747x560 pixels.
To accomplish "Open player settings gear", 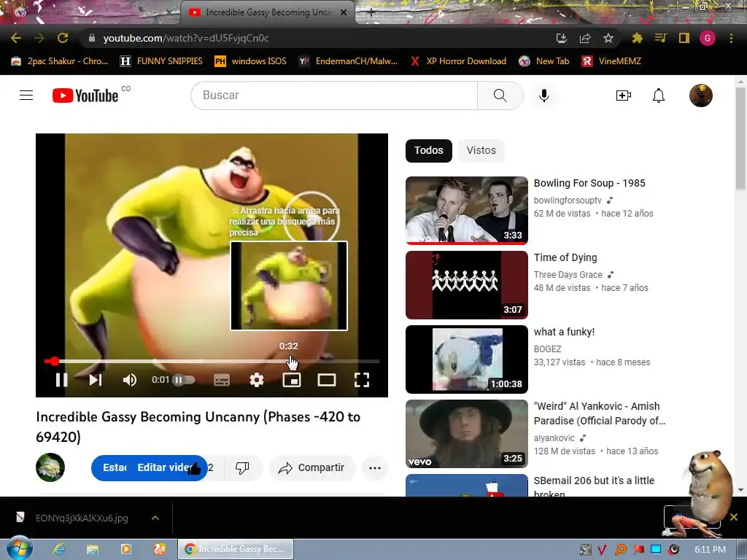I will coord(257,379).
